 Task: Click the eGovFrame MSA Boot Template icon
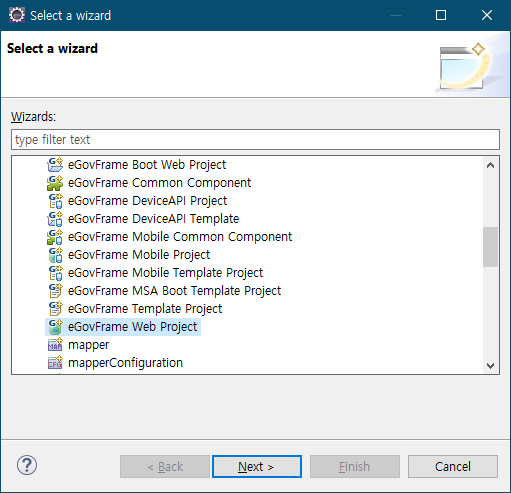click(55, 291)
